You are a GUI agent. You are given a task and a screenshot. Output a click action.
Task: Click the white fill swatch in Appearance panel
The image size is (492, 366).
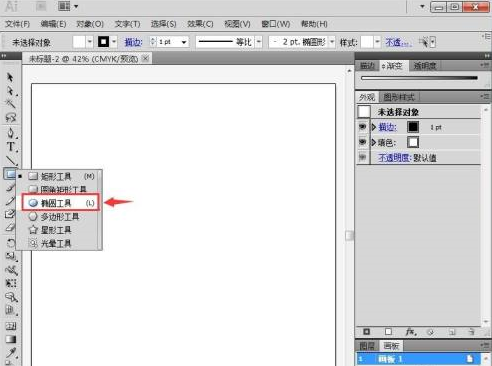point(413,142)
